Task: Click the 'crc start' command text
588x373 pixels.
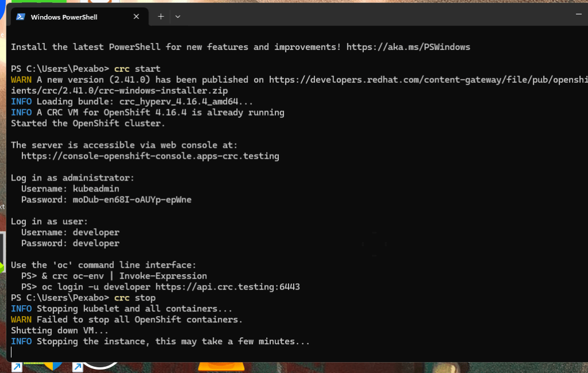Action: 137,69
